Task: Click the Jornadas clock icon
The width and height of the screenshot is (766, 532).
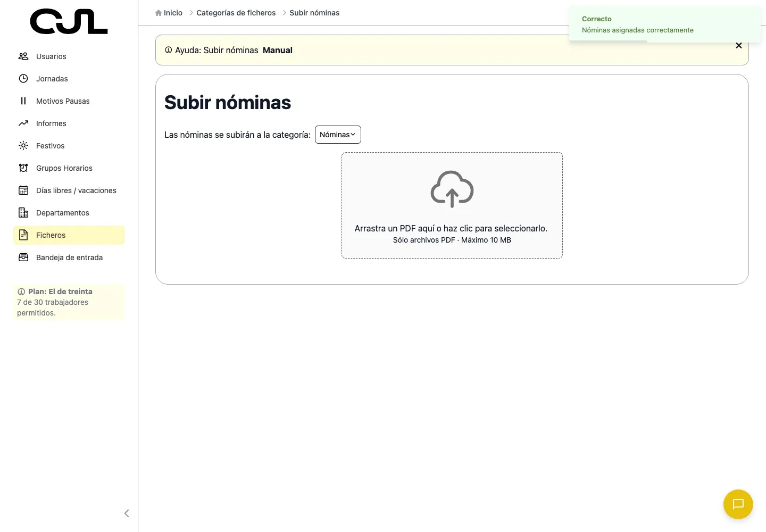Action: point(23,79)
